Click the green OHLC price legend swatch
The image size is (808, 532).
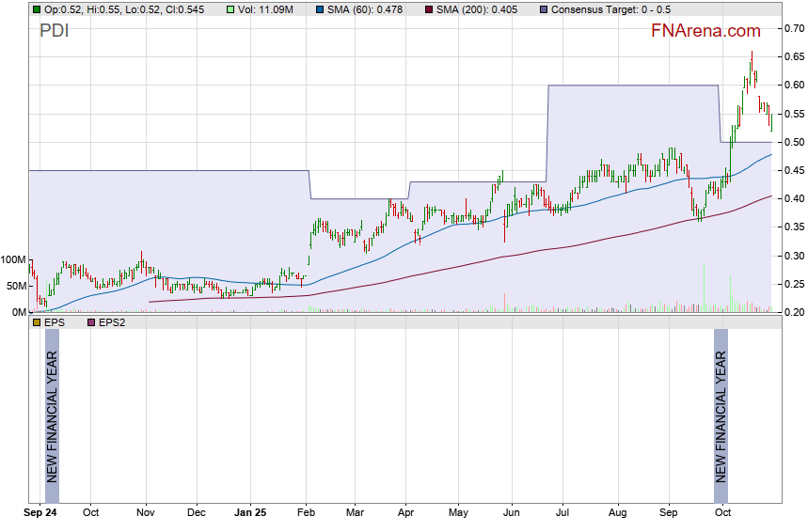click(x=36, y=9)
